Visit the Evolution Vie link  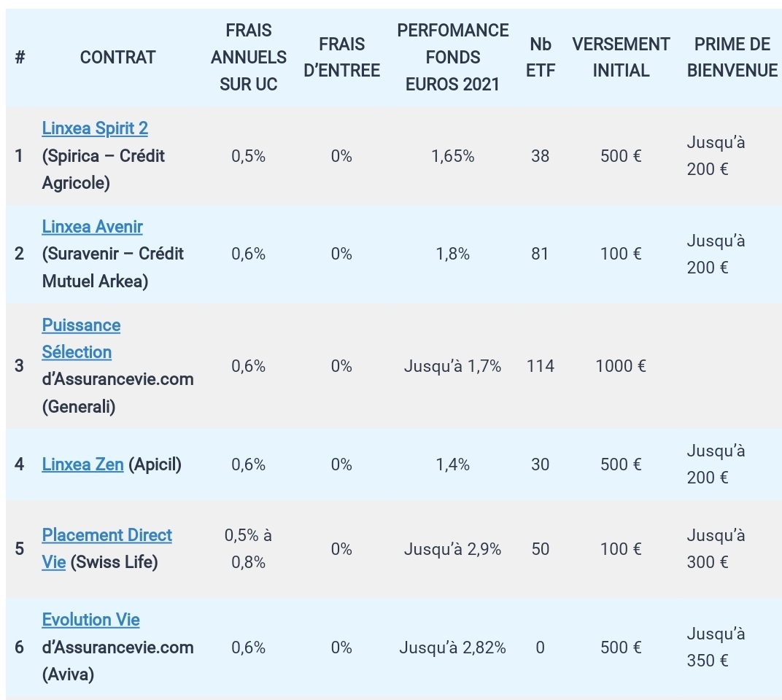click(x=90, y=620)
